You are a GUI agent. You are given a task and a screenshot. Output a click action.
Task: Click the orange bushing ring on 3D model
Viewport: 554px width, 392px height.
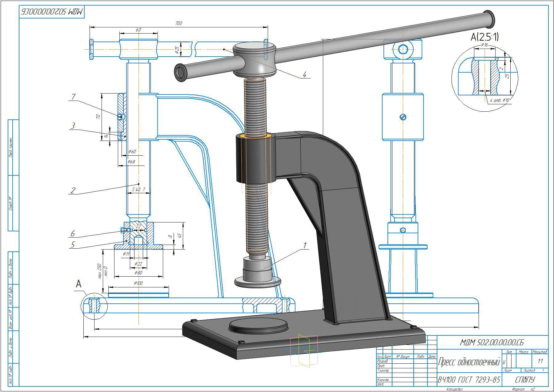[255, 135]
